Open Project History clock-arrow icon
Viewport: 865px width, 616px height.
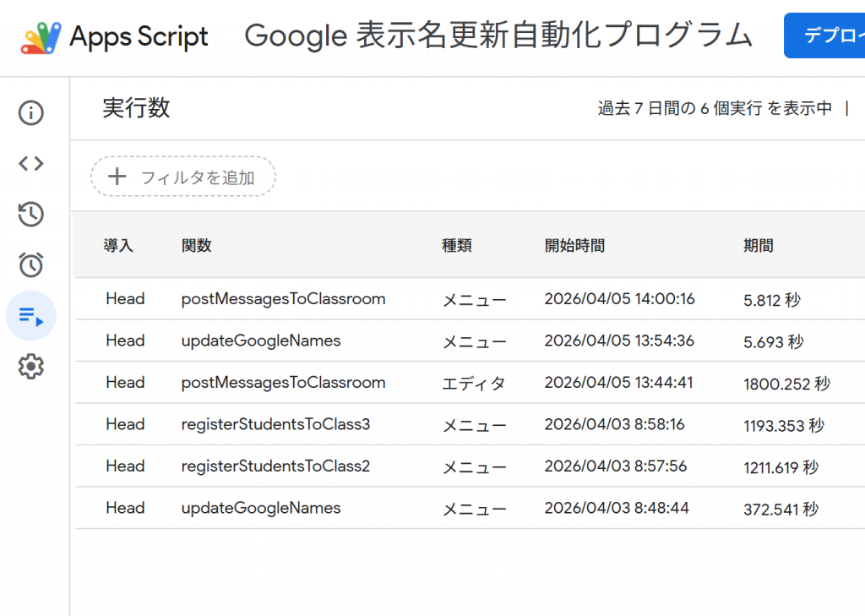pos(31,215)
